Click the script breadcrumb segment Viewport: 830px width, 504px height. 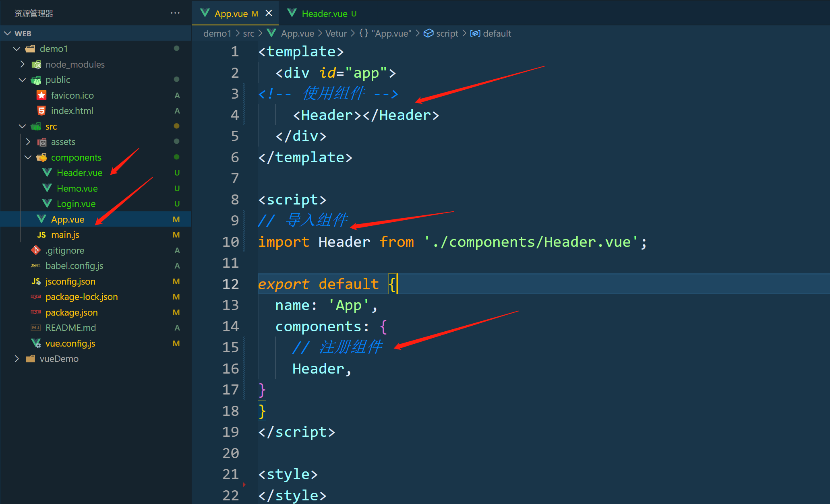447,33
